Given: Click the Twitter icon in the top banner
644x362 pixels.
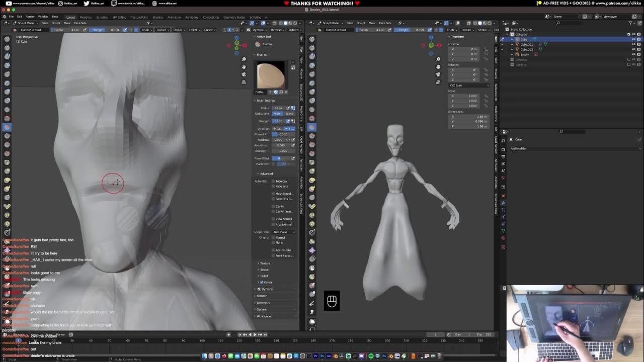Looking at the screenshot, I should 87,3.
